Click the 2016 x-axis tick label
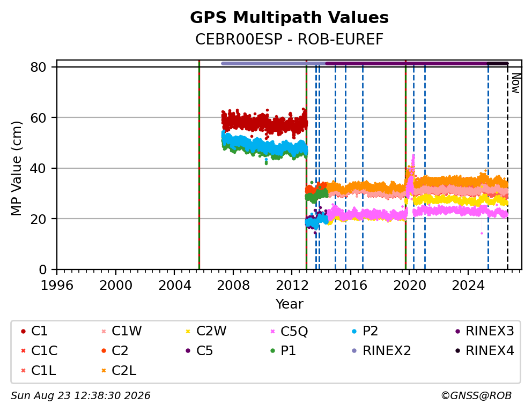532x412 pixels. (x=351, y=286)
